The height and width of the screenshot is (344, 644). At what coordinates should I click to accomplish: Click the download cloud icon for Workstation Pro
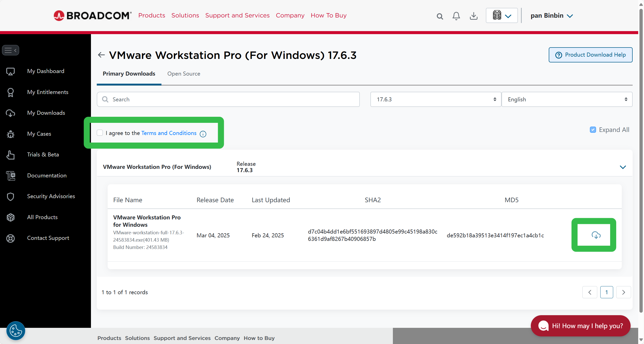(596, 235)
